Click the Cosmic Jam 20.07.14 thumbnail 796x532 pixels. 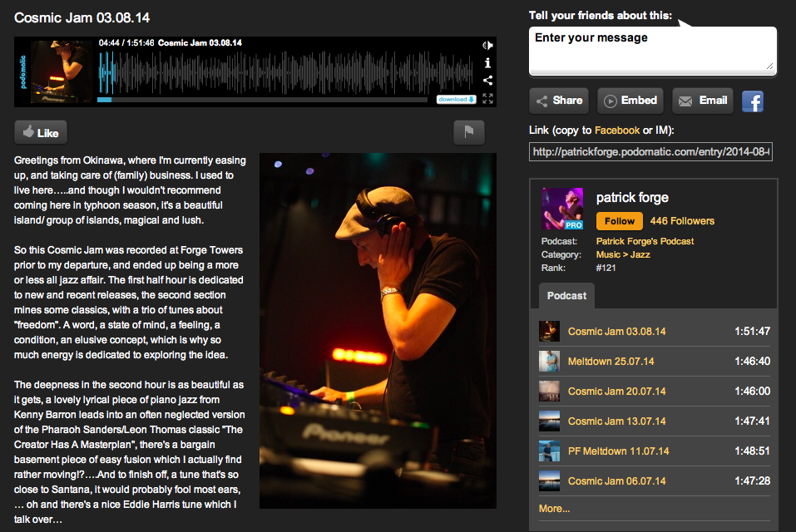[x=549, y=391]
